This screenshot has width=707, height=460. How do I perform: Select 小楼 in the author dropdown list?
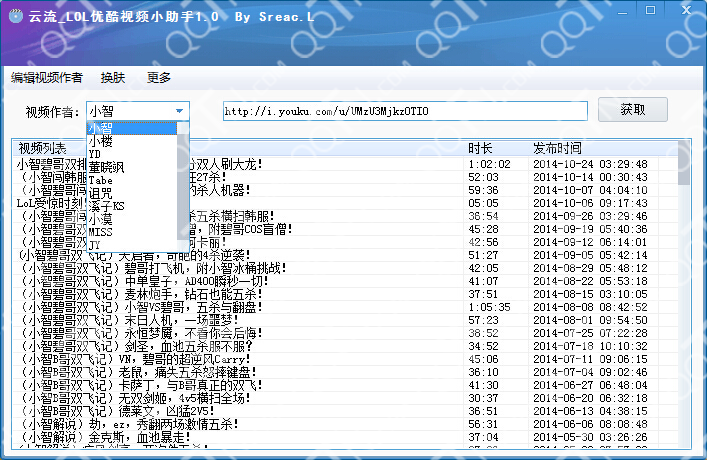133,142
